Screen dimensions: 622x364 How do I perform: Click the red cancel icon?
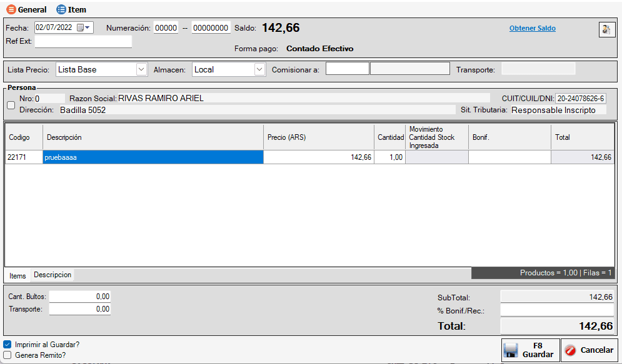[570, 350]
